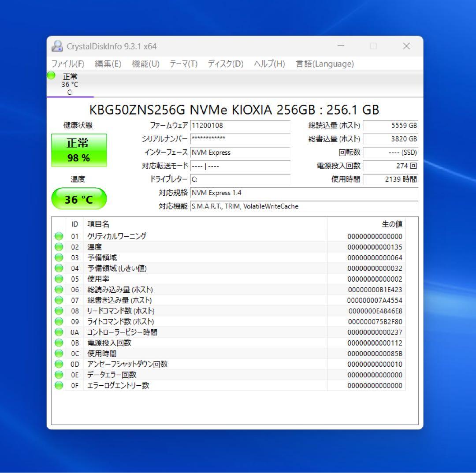Viewport: 476px width, 473px height.
Task: Click the green health status indicator for drive C:
Action: (50, 75)
